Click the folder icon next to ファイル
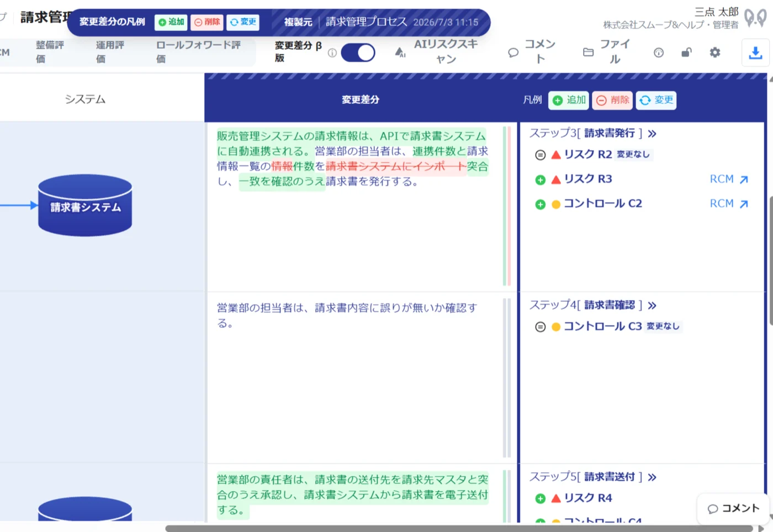Screen dimensions: 773x532 pyautogui.click(x=589, y=52)
